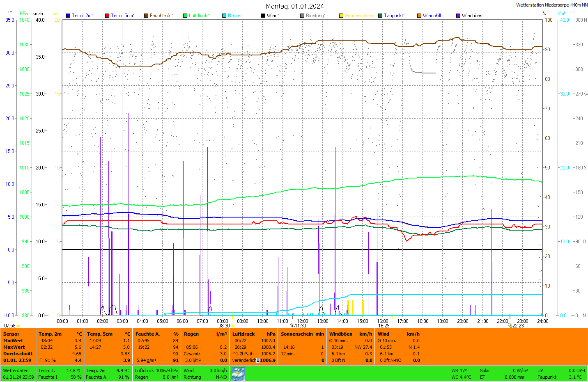Click the pressure trend down arrow
Image resolution: width=588 pixels, height=382 pixels.
click(x=258, y=360)
